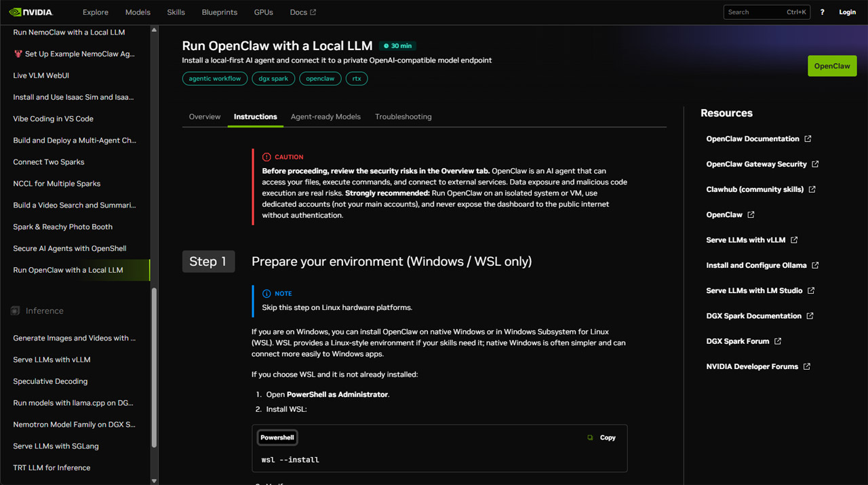Click the lobster icon beside Set Up Example NemoClaw

coord(18,54)
